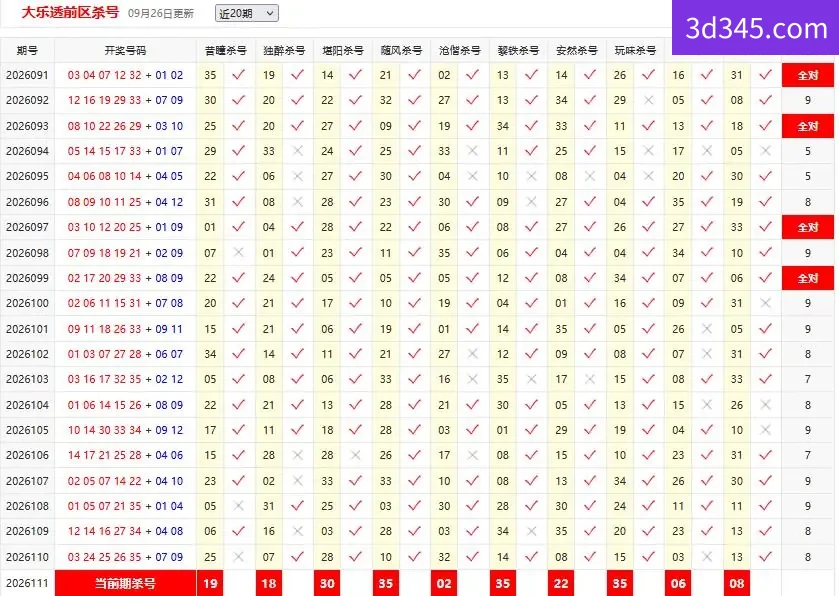Click the 全对 badge in row 2026091
The image size is (839, 596).
[x=807, y=75]
